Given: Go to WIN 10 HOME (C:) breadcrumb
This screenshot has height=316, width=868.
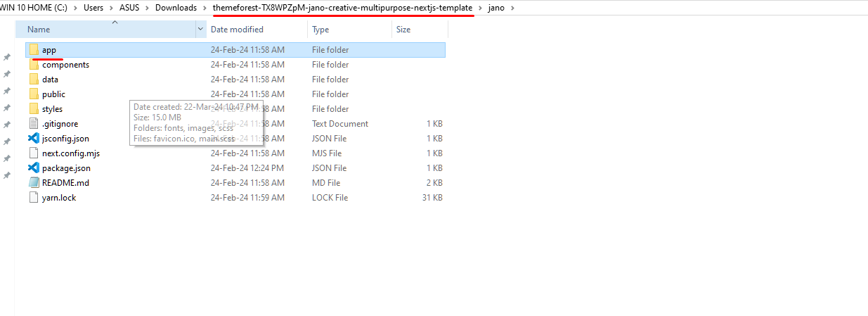Looking at the screenshot, I should tap(34, 8).
